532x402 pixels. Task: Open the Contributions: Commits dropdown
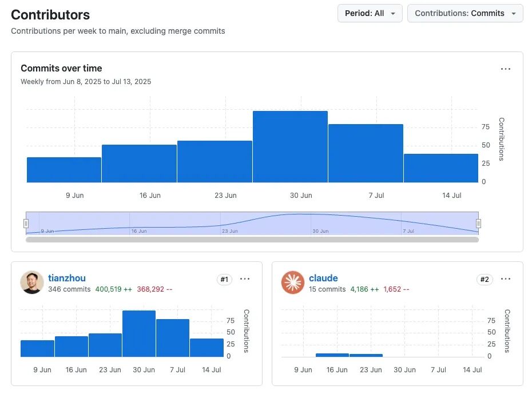click(x=465, y=13)
